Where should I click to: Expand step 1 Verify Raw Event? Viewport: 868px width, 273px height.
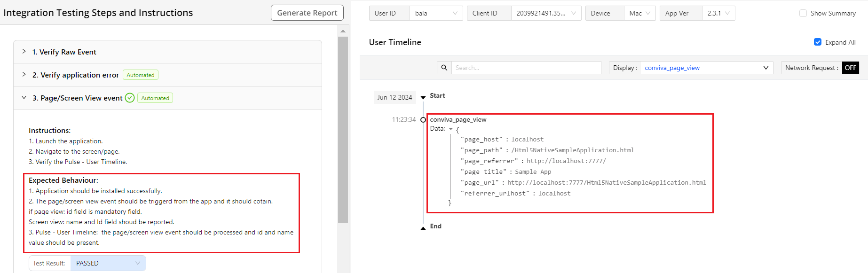coord(24,52)
